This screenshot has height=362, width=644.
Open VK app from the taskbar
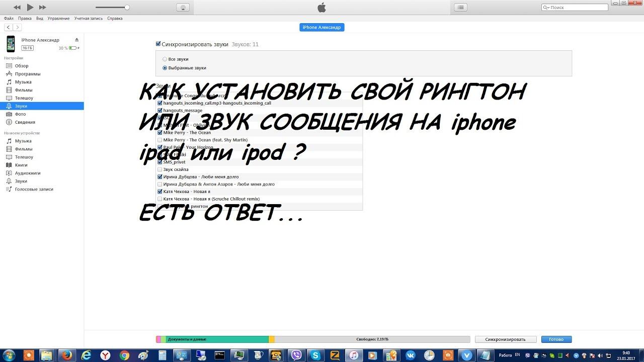coord(410,355)
